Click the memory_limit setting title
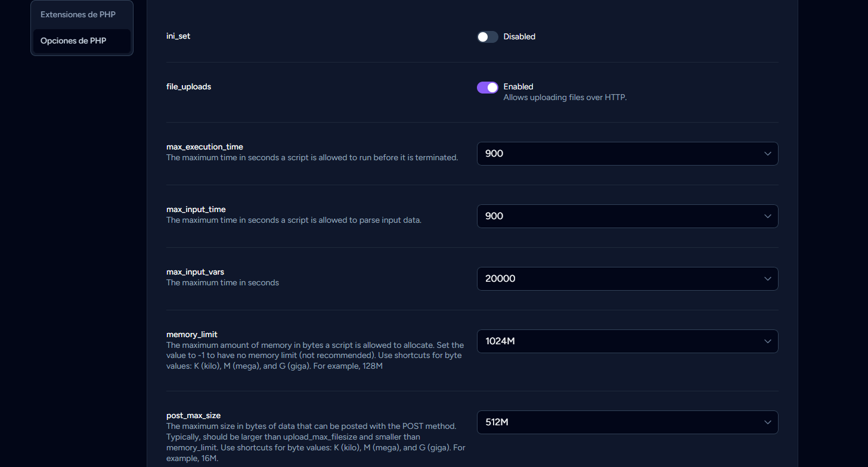This screenshot has width=868, height=467. [192, 335]
